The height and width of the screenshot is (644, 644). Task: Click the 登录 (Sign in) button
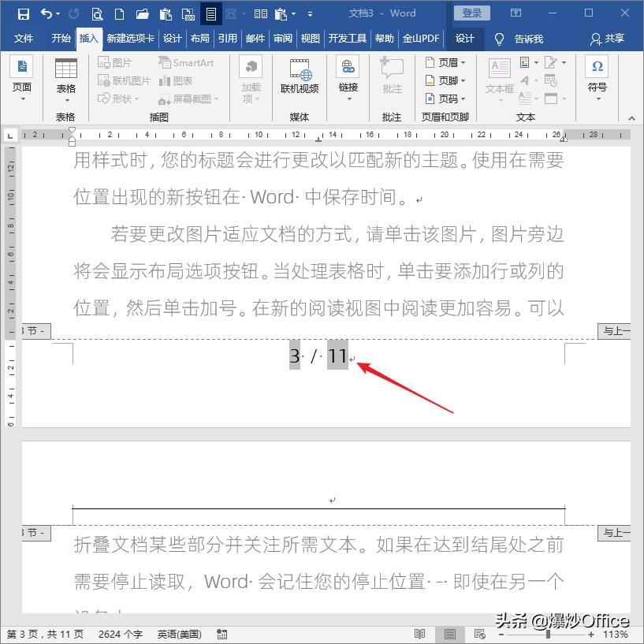pos(471,13)
